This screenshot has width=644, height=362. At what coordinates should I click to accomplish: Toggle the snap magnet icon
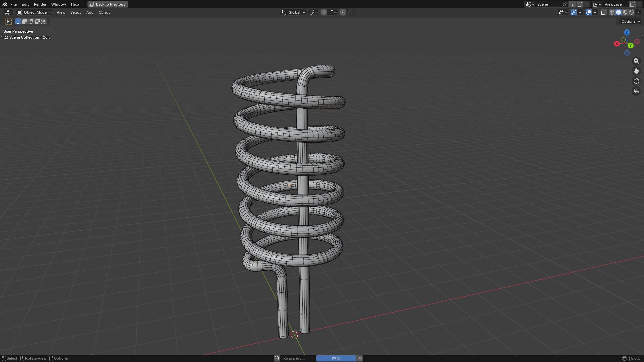coord(323,12)
